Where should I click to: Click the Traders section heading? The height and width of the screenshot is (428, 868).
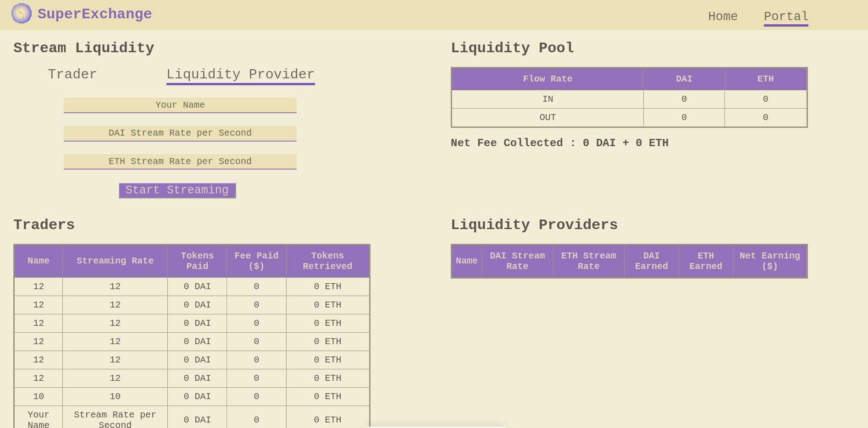click(44, 225)
